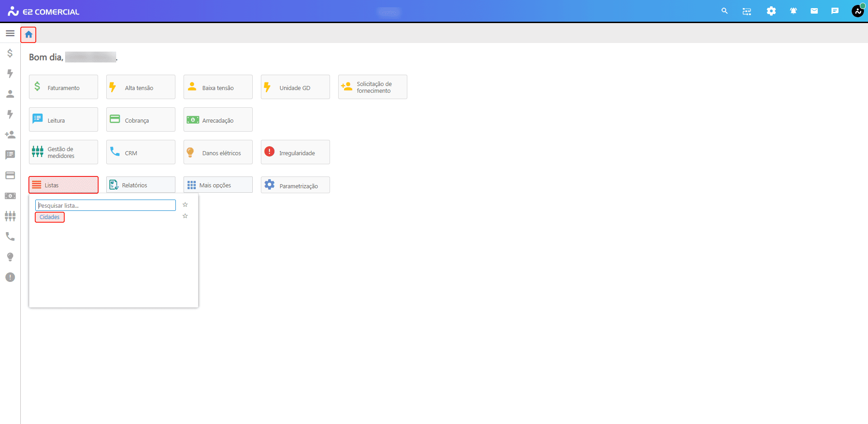The width and height of the screenshot is (868, 424).
Task: Click the dollar sign sidebar icon
Action: click(10, 53)
